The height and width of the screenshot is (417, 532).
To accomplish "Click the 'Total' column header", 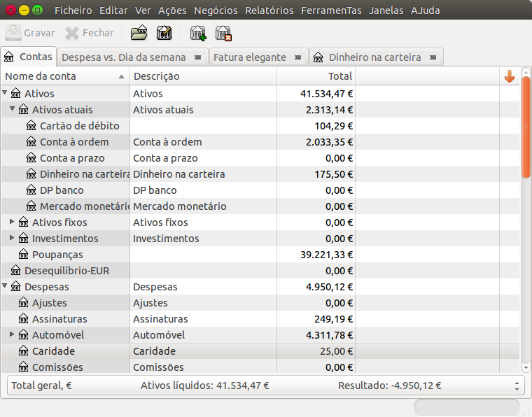I will [315, 76].
